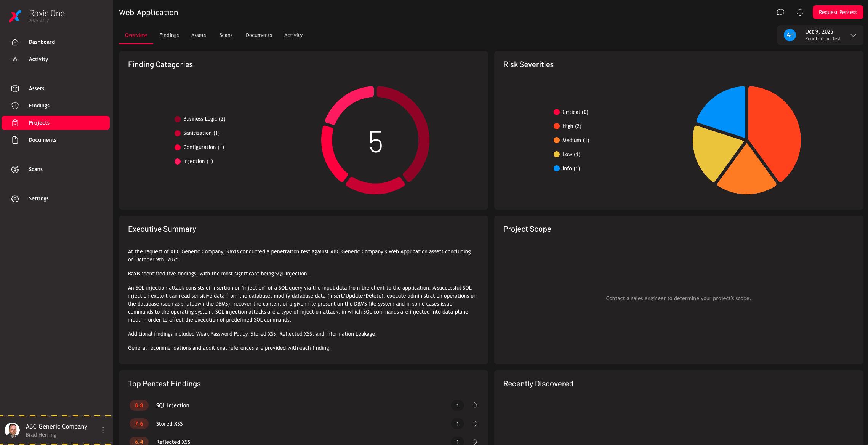This screenshot has height=445, width=868.
Task: Open ABC Generic Company three-dot menu
Action: point(103,430)
